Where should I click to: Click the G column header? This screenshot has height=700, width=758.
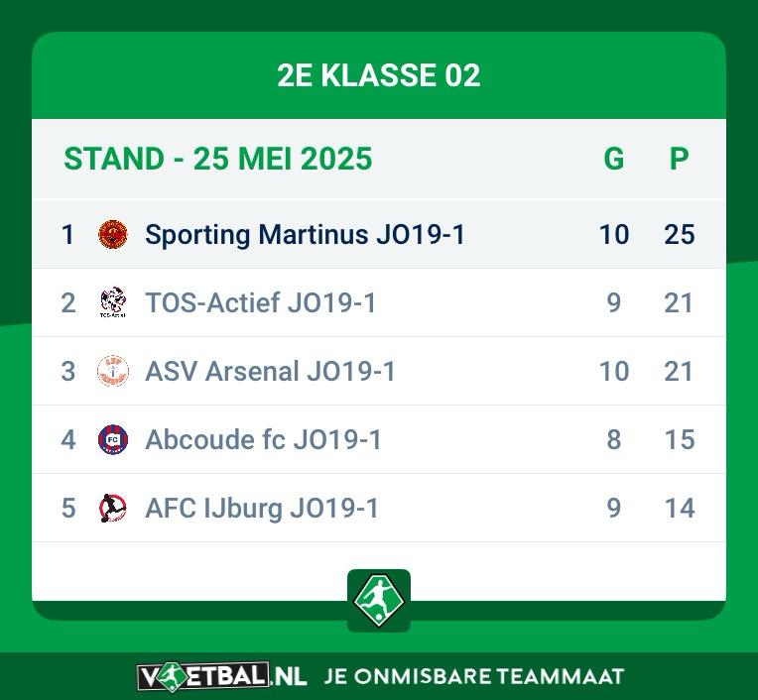pos(614,159)
